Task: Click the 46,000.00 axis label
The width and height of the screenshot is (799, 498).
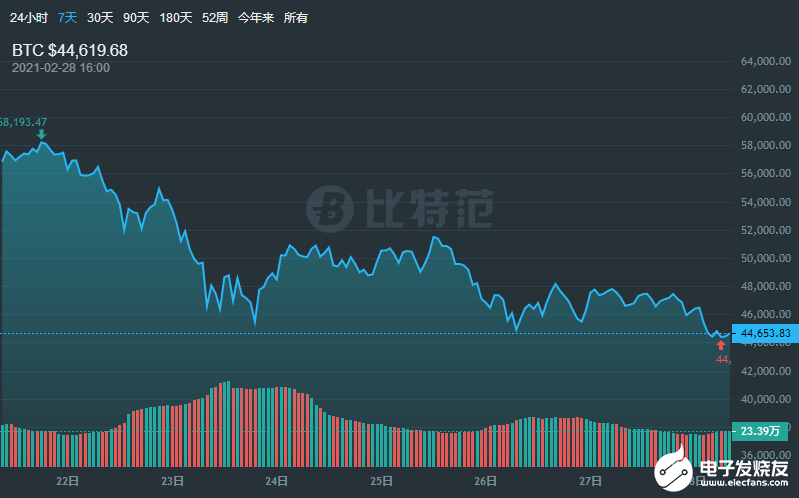Action: pyautogui.click(x=766, y=314)
